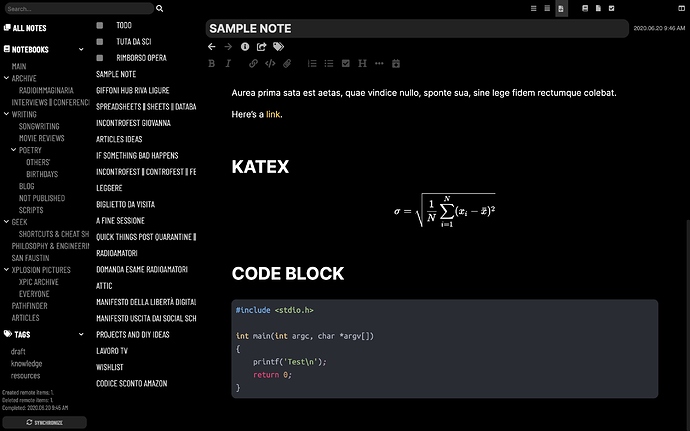Toggle italic formatting
690x431 pixels.
(x=228, y=63)
